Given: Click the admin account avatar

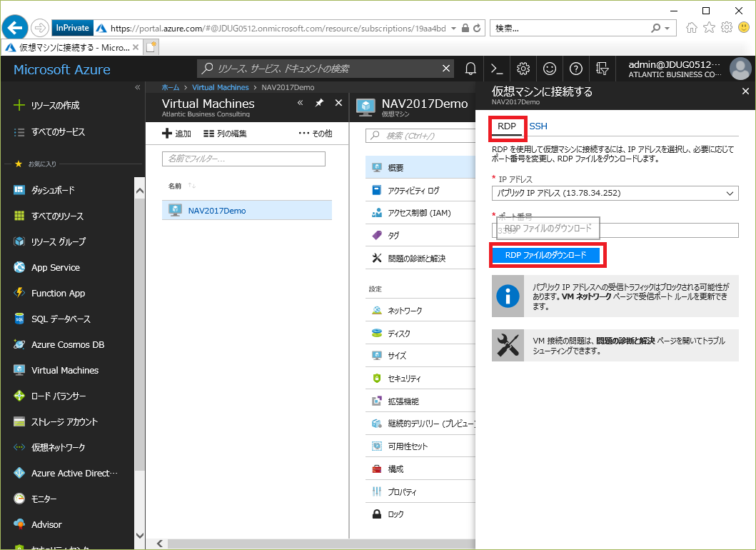Looking at the screenshot, I should click(740, 69).
